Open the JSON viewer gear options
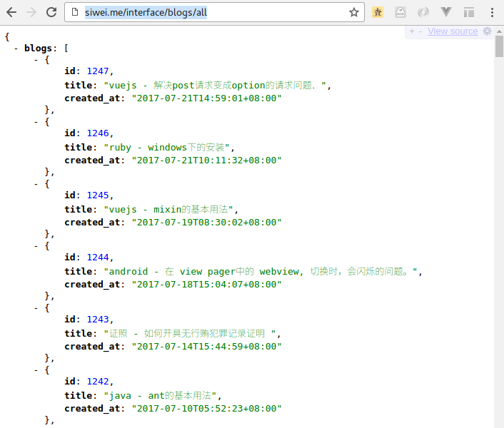The image size is (504, 428). (x=487, y=31)
